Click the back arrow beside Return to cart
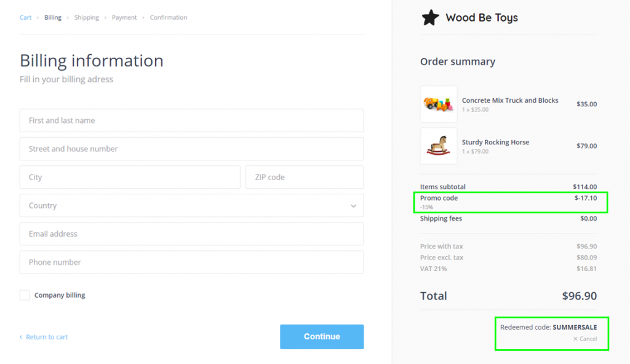Image resolution: width=630 pixels, height=364 pixels. point(21,337)
